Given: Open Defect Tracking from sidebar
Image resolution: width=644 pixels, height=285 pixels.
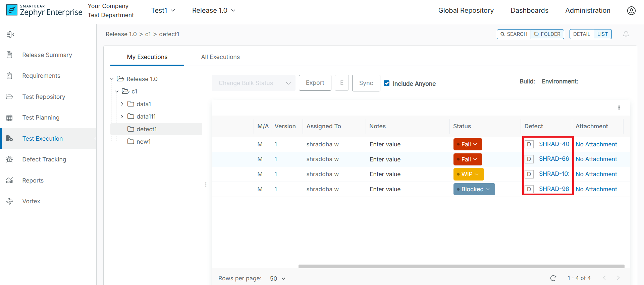Looking at the screenshot, I should [44, 159].
